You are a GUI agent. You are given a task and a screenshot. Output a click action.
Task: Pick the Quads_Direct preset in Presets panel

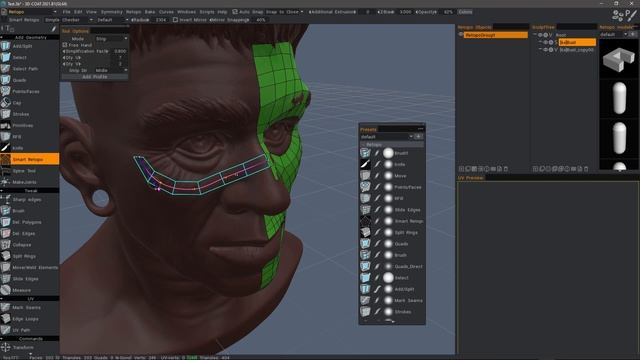coord(392,266)
